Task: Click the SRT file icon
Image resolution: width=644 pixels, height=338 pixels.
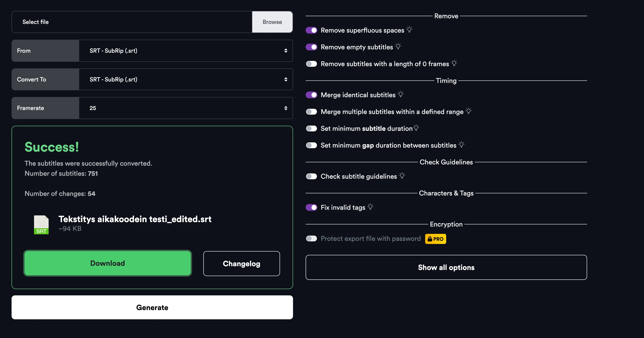Action: pyautogui.click(x=41, y=225)
